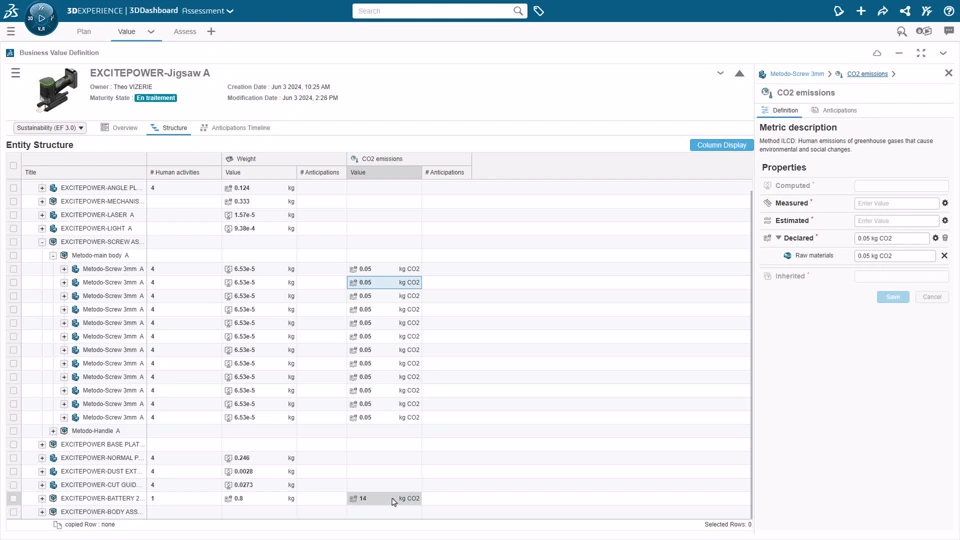The height and width of the screenshot is (540, 960).
Task: Collapse the EXCITEPOWER-SCREW AS... node
Action: (42, 242)
